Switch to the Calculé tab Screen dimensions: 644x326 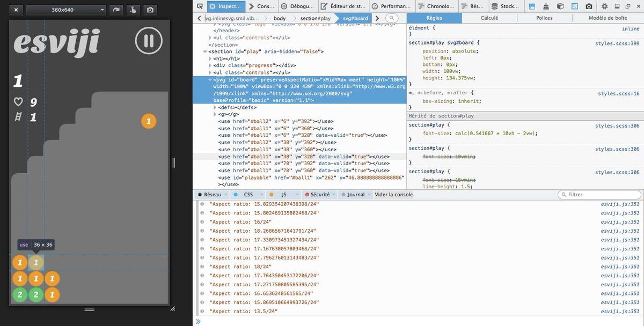(x=489, y=18)
